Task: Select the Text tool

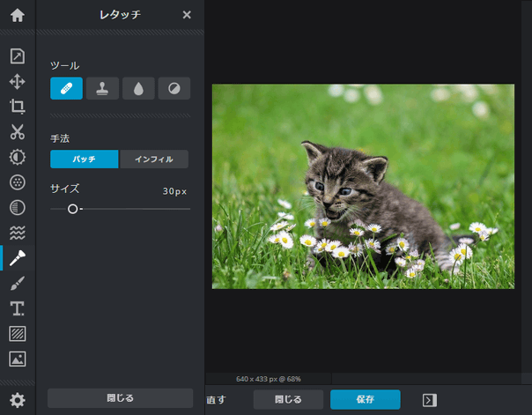Action: coord(18,308)
